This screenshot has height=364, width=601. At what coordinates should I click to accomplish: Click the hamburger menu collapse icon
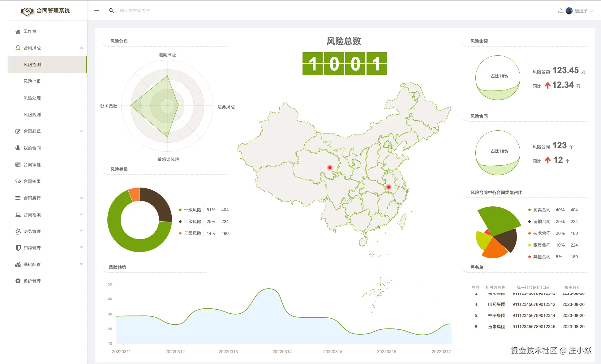pos(97,11)
